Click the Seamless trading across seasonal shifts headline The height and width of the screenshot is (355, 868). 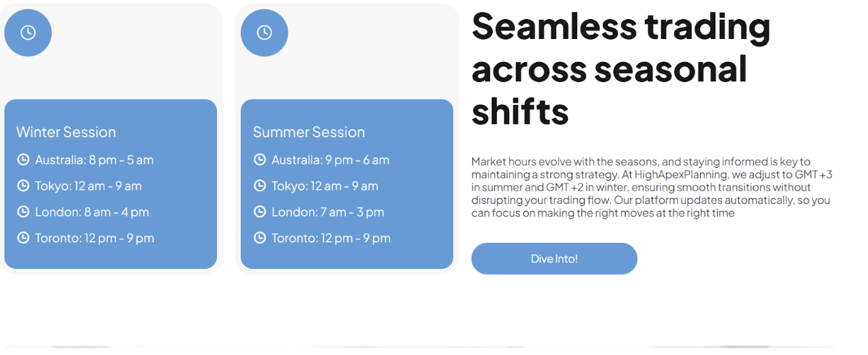pos(621,68)
